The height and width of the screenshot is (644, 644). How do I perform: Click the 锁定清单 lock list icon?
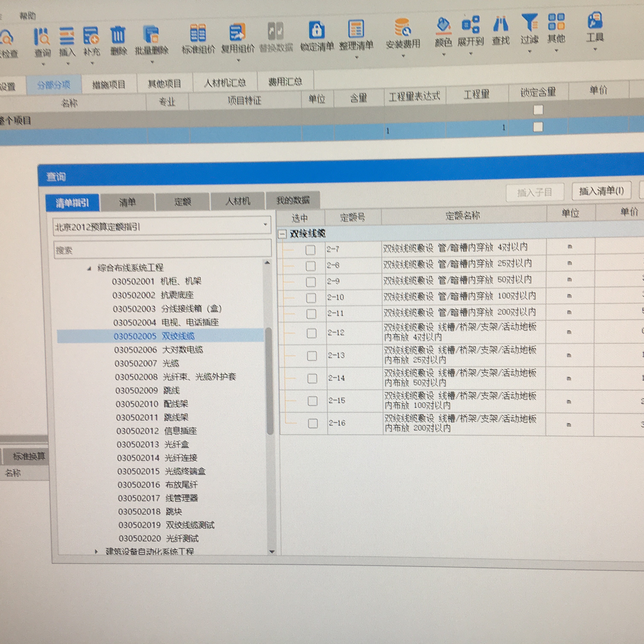(317, 30)
